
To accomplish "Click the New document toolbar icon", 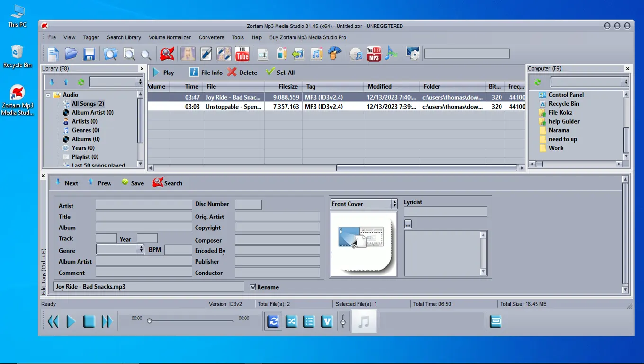I will coord(53,54).
